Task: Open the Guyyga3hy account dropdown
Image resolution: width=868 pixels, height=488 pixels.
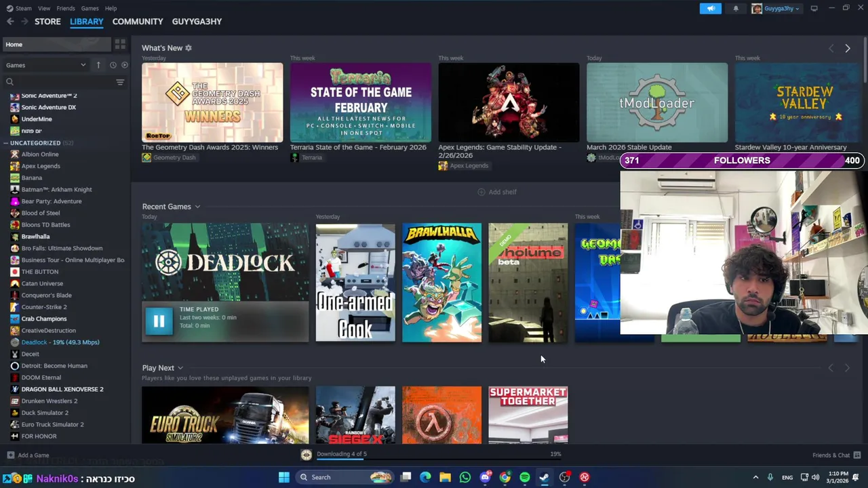Action: click(x=775, y=8)
